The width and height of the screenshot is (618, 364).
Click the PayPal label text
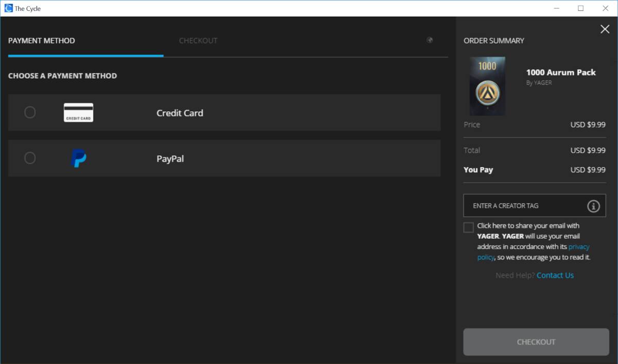pos(170,159)
